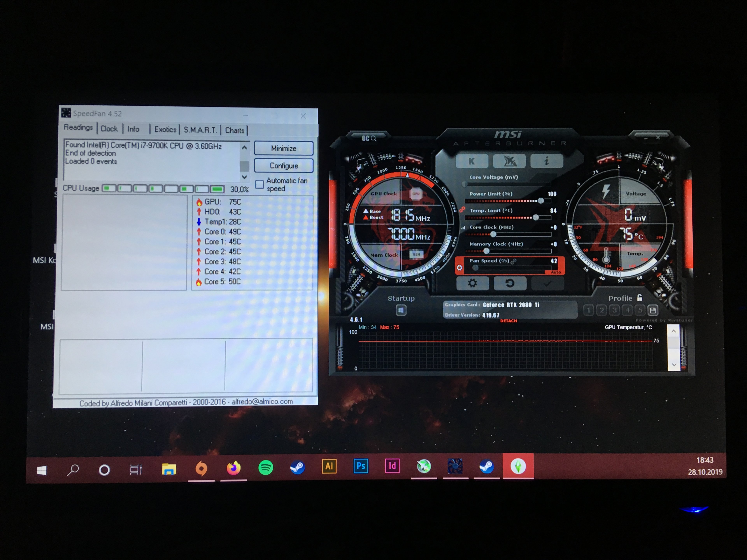Viewport: 747px width, 560px height.
Task: Open Spotify from the taskbar
Action: pyautogui.click(x=265, y=468)
